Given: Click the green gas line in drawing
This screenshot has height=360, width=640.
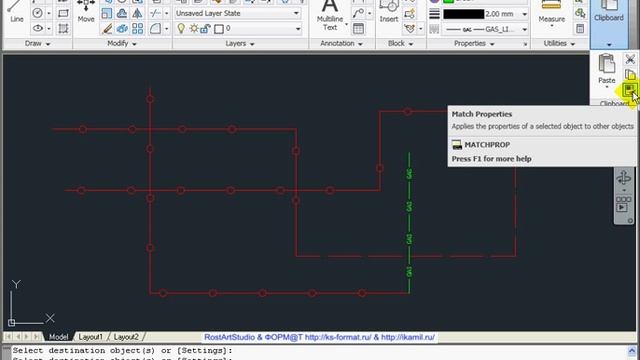Looking at the screenshot, I should coord(409,223).
